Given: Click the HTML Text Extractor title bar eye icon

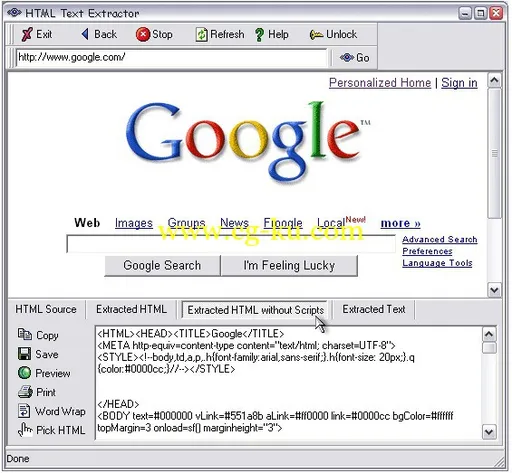Looking at the screenshot, I should point(14,13).
